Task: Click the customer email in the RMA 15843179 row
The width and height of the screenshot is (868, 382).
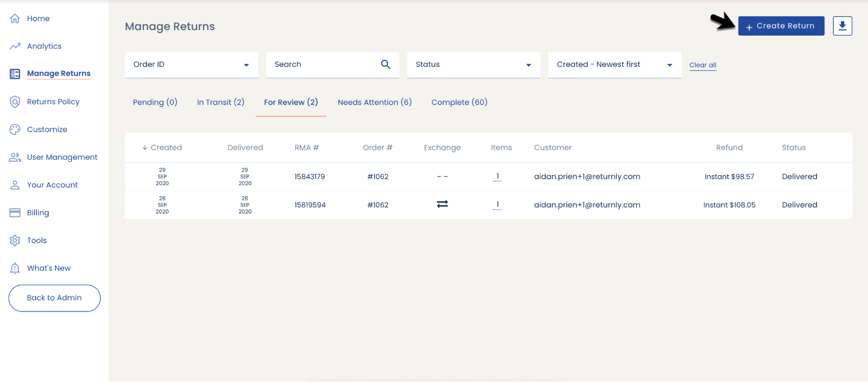Action: (587, 177)
